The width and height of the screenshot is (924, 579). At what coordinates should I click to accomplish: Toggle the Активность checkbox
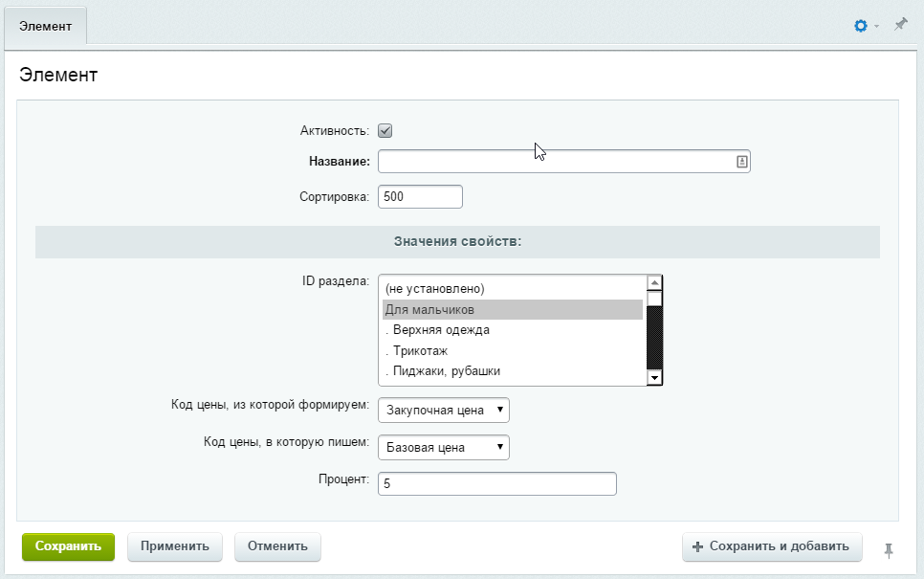(385, 131)
